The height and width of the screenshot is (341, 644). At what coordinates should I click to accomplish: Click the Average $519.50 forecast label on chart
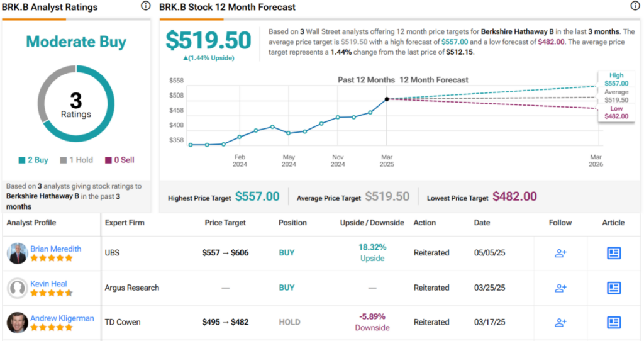(616, 96)
